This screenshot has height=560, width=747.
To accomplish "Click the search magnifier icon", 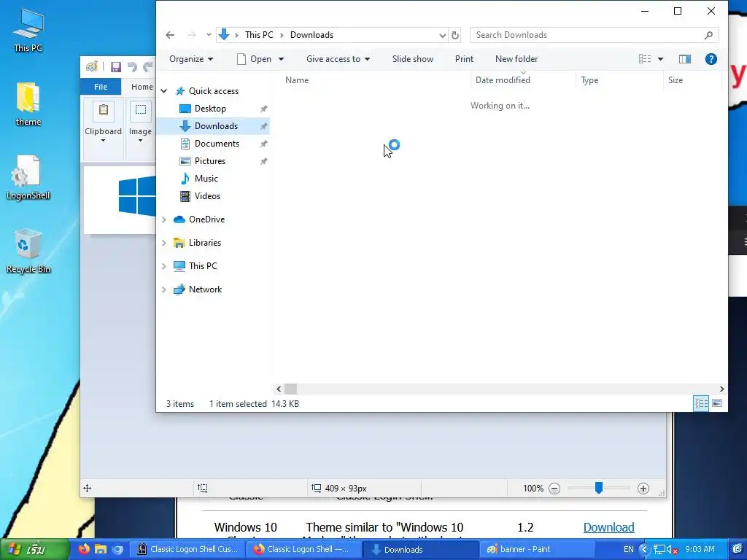I will 708,35.
